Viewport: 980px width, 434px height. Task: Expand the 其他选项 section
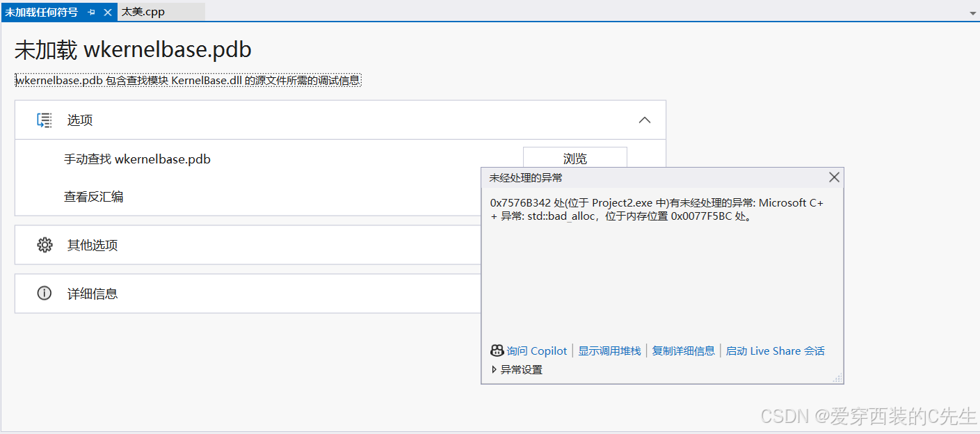(x=248, y=245)
